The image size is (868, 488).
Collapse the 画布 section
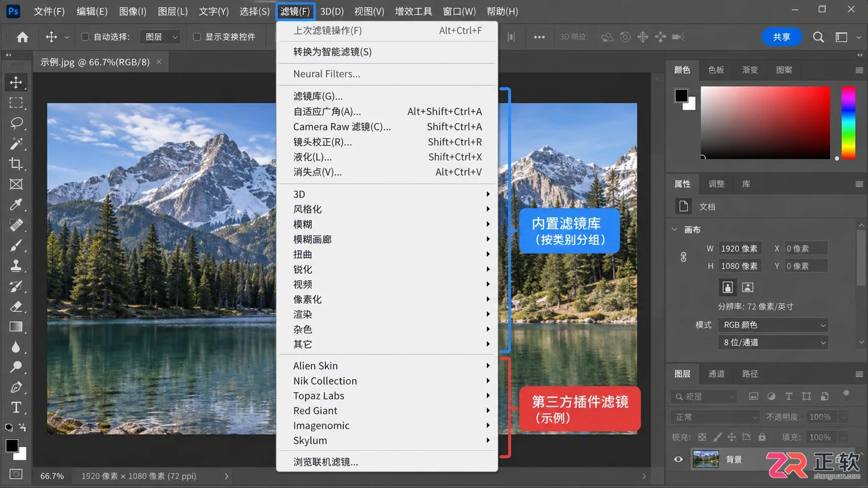click(x=675, y=230)
